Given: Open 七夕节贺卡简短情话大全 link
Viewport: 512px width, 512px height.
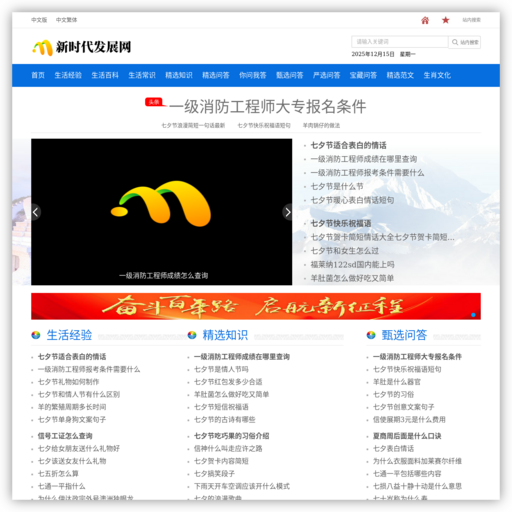Looking at the screenshot, I should click(382, 237).
